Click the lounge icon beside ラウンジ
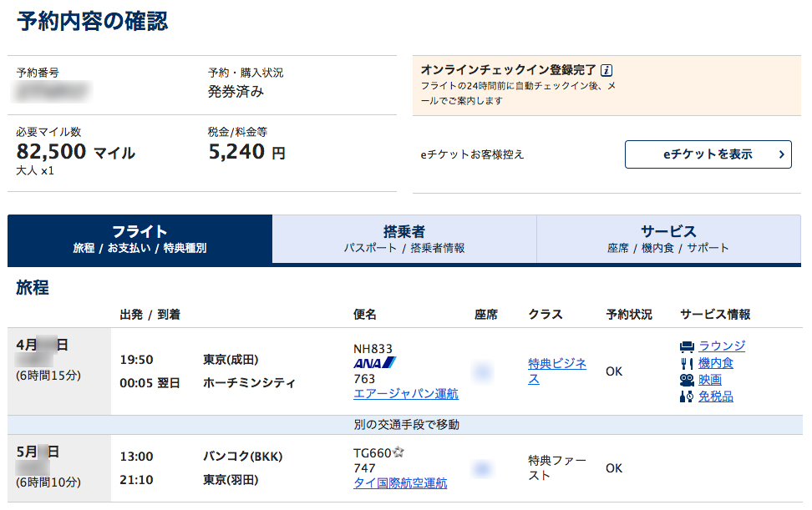Screen dimensions: 812x510 point(688,346)
